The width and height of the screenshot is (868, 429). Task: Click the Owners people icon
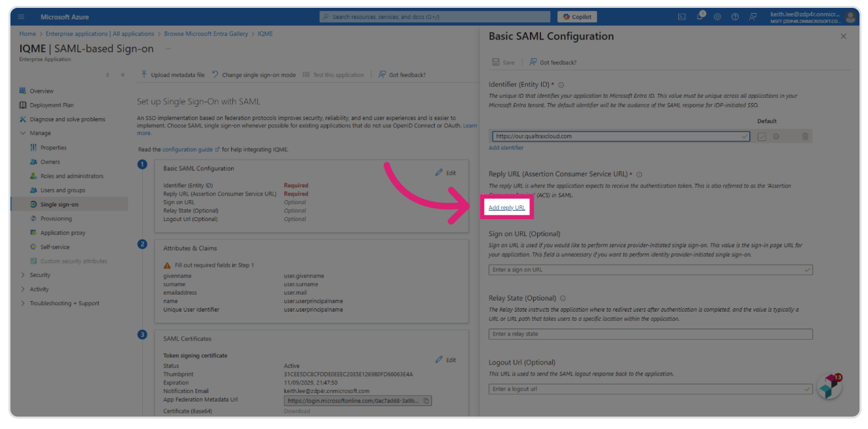(33, 162)
